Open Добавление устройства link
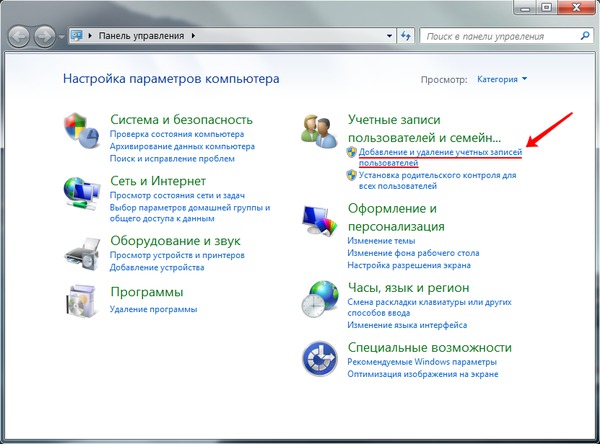The height and width of the screenshot is (444, 600). 157,268
